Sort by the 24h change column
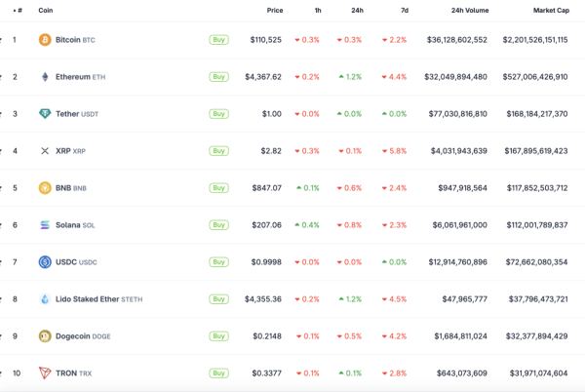Viewport: 585px width, 392px height. pos(358,11)
